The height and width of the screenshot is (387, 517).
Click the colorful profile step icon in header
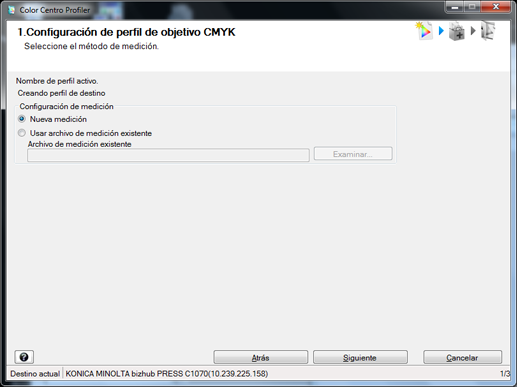(x=424, y=31)
